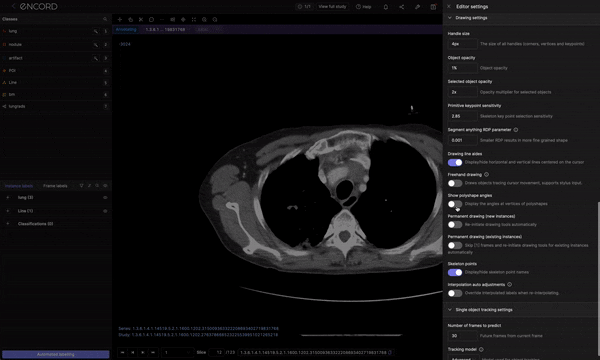Click the first magnifier icon in canvas toolbar
600x360 pixels.
pyautogui.click(x=204, y=20)
